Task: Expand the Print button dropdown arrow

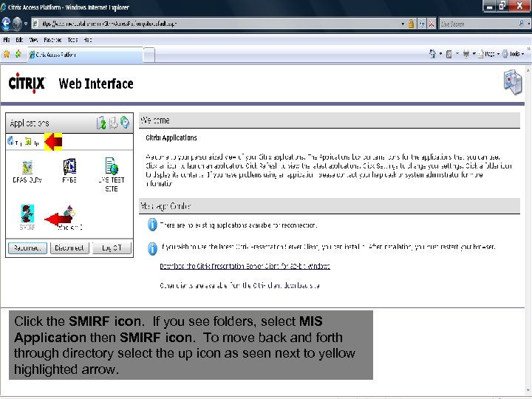Action: pos(474,54)
